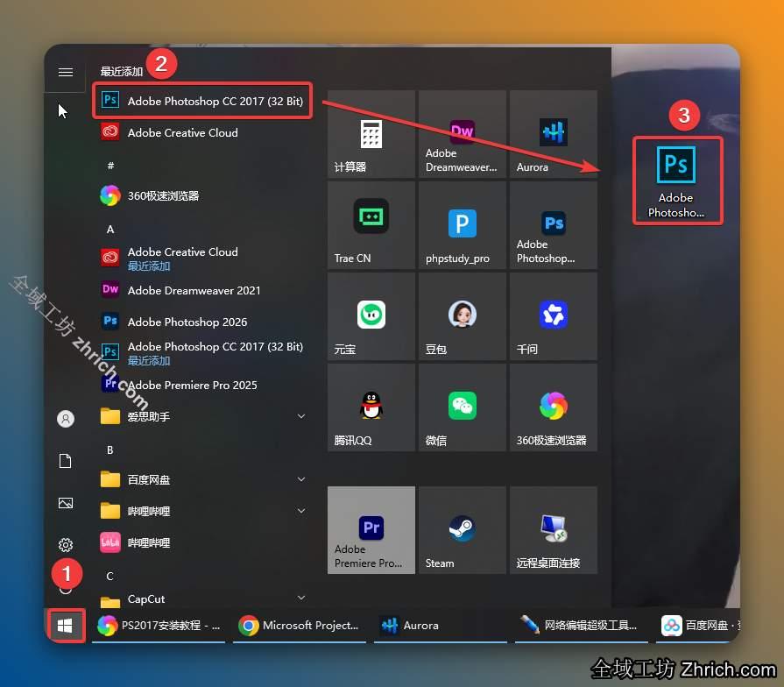Expand the 爱思助手 folder chevron
Viewport: 784px width, 687px height.
pos(301,416)
